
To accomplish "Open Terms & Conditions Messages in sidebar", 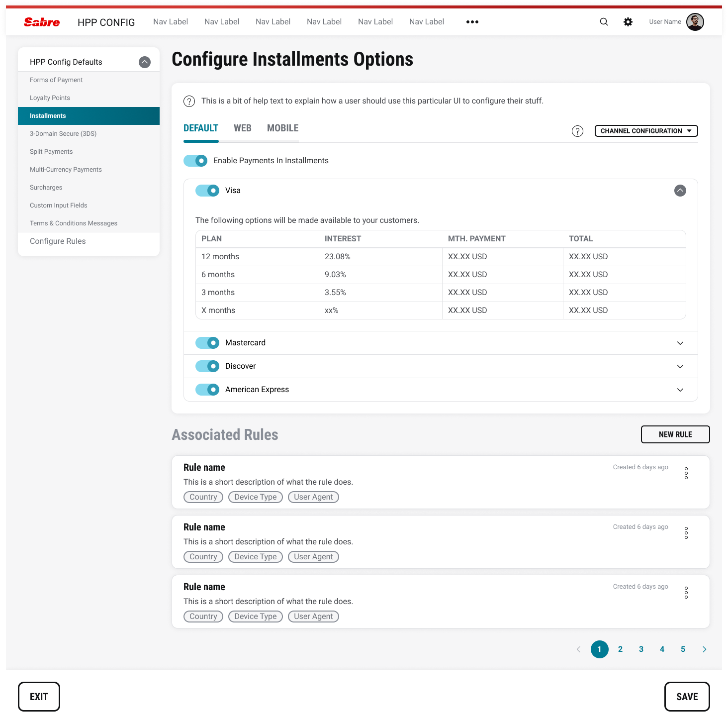I will click(89, 223).
